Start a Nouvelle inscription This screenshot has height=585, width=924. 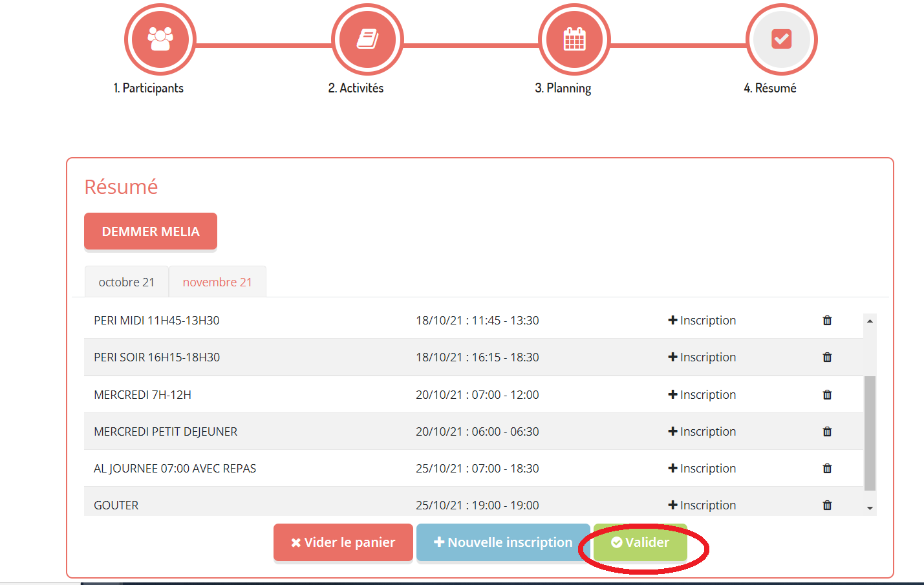pyautogui.click(x=503, y=542)
